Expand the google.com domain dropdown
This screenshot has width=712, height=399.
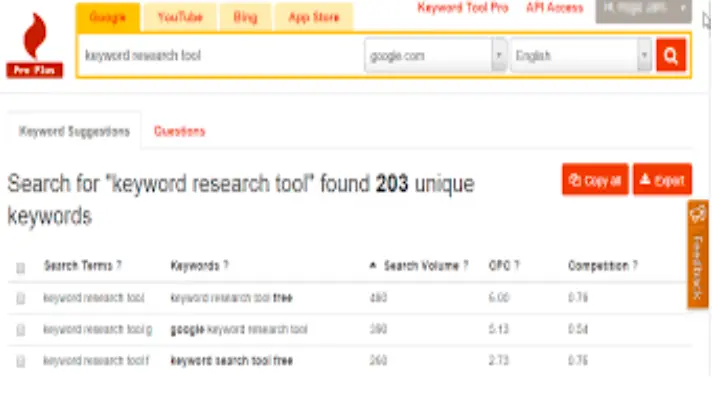click(x=435, y=55)
